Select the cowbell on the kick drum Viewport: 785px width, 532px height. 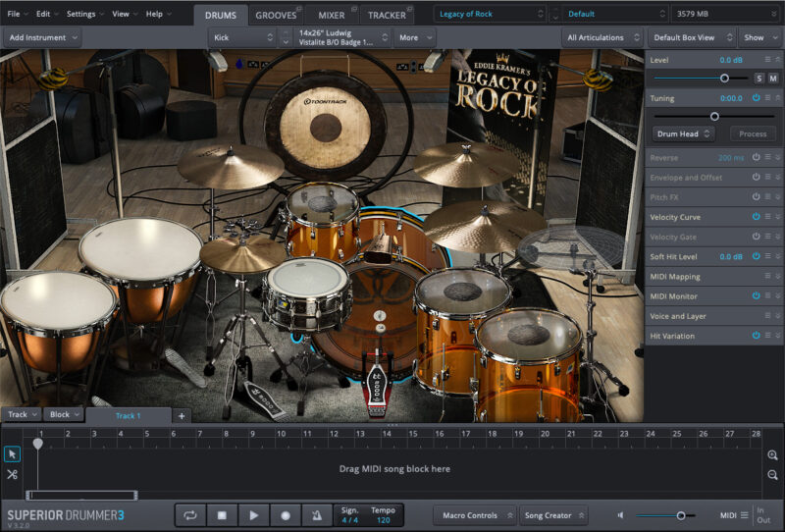(x=380, y=248)
